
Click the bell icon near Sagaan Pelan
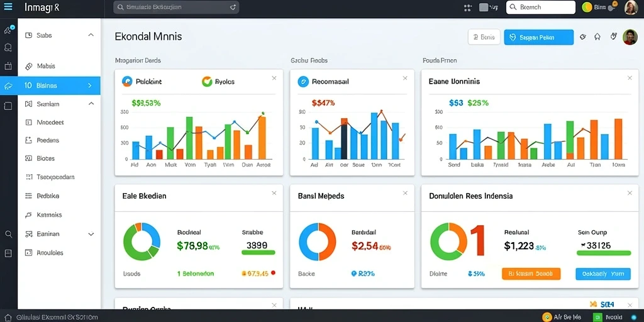pyautogui.click(x=597, y=37)
